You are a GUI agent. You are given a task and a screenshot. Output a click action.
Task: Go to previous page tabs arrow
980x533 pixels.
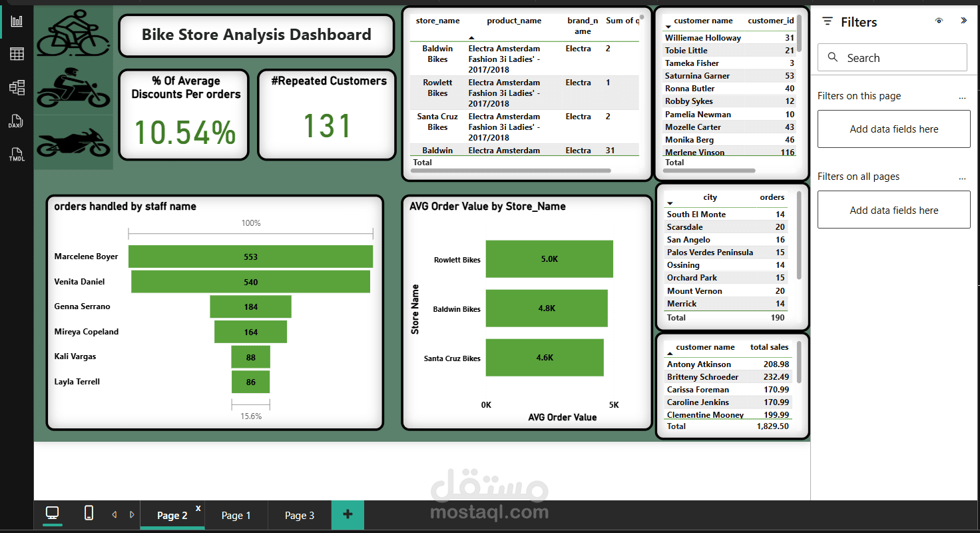point(114,514)
